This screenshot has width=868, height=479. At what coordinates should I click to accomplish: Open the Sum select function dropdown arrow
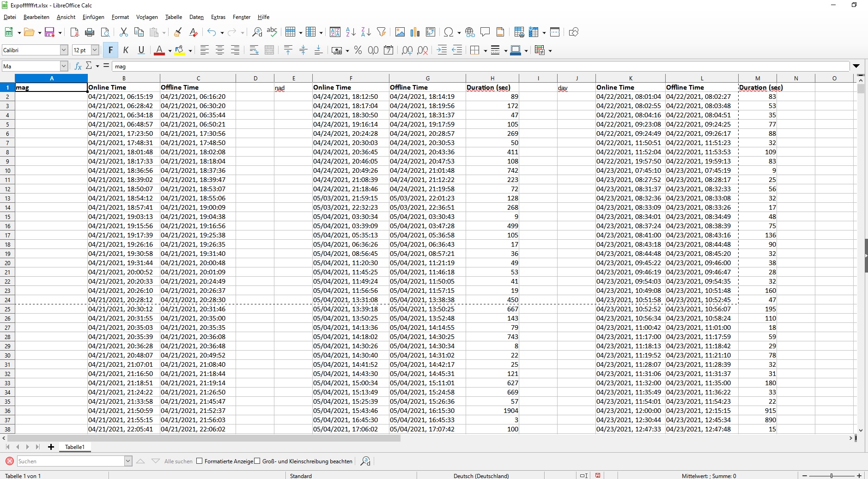[97, 66]
